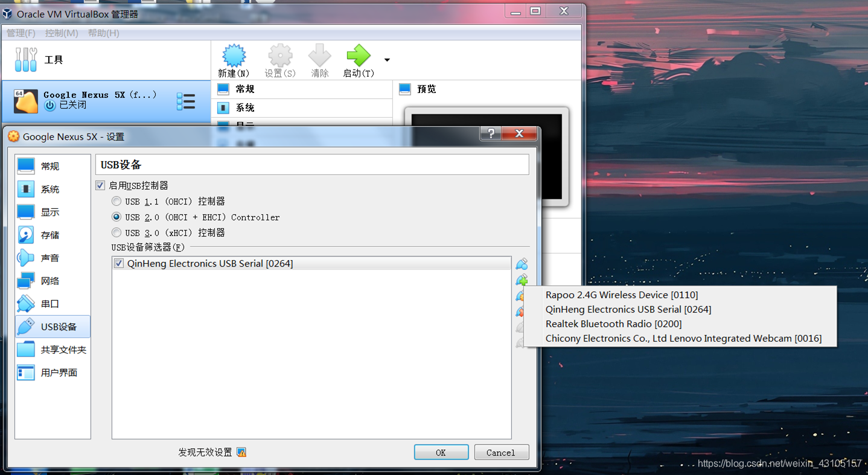Click the 新建(N) toolbar icon
868x475 pixels.
(234, 56)
